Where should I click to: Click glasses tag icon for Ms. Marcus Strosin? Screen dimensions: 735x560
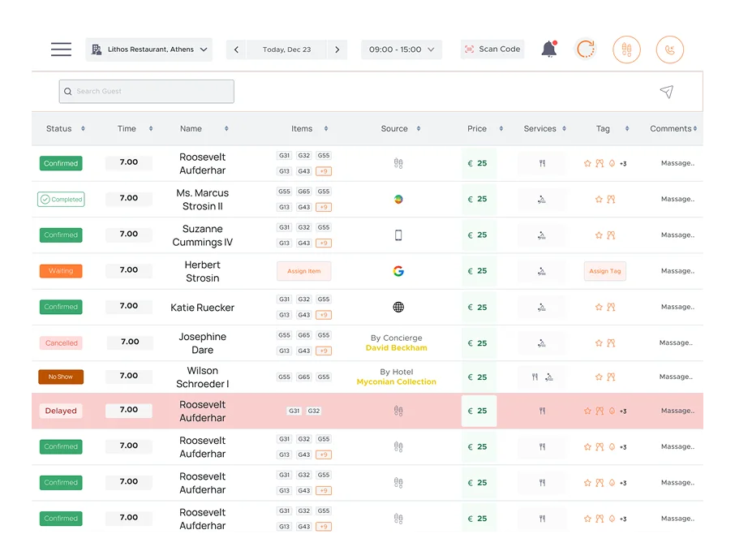click(x=611, y=200)
